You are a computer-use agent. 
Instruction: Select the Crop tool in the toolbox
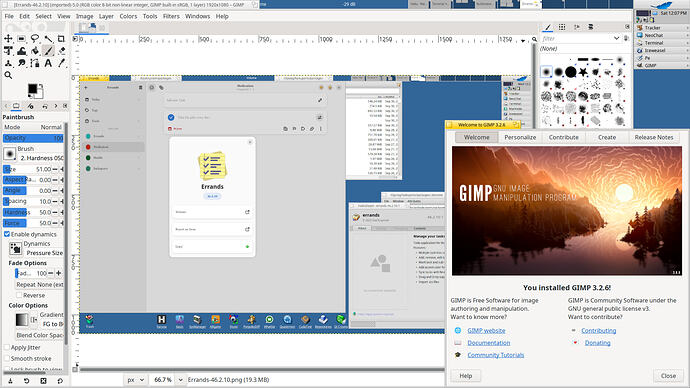(x=62, y=39)
